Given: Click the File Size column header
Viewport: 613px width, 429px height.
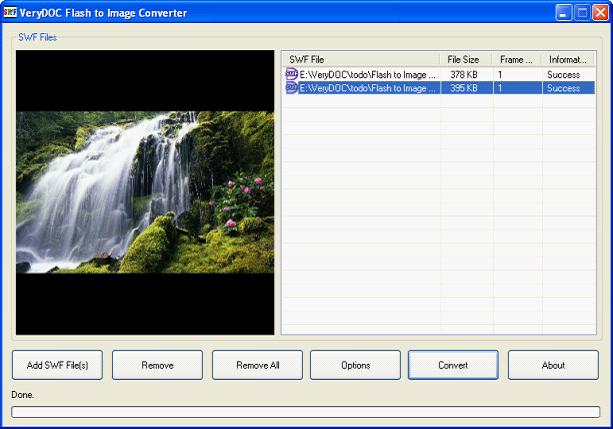Looking at the screenshot, I should (466, 59).
